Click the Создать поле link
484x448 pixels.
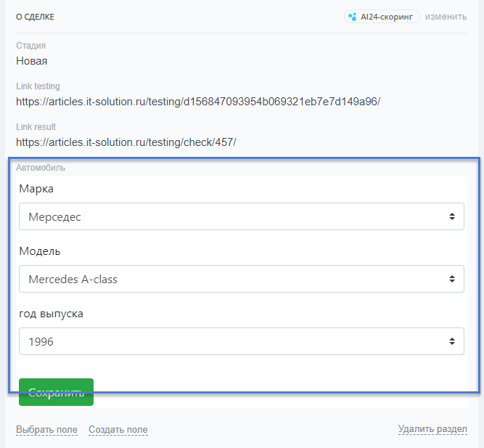click(x=118, y=429)
